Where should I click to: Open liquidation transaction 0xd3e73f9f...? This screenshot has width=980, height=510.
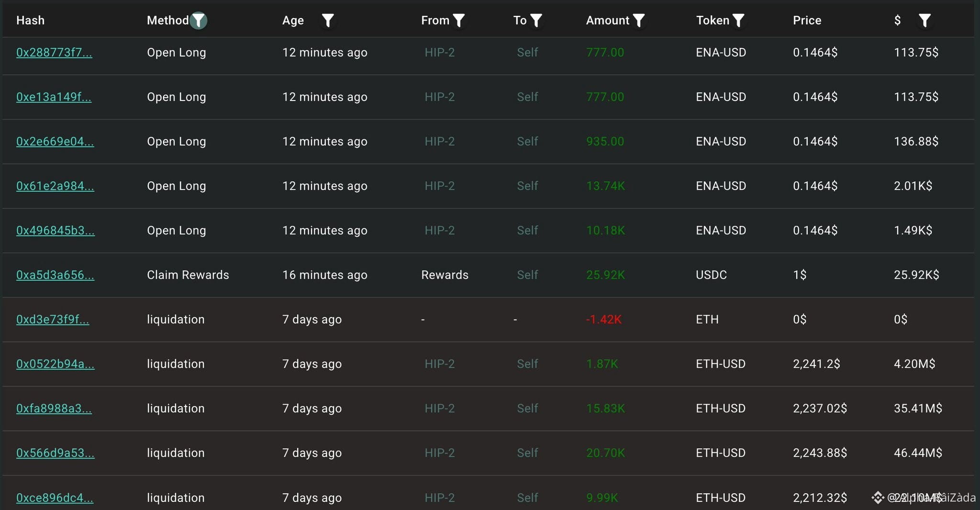[x=53, y=319]
